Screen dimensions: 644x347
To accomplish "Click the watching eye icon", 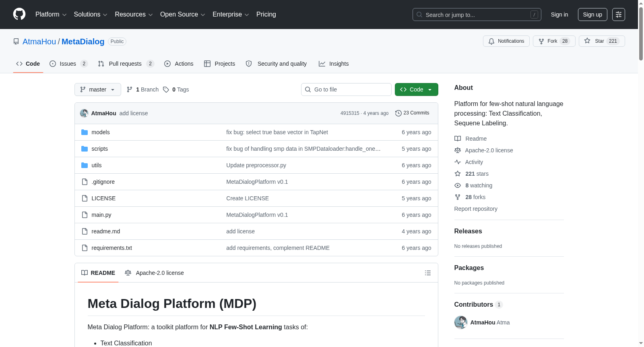I will coord(458,185).
